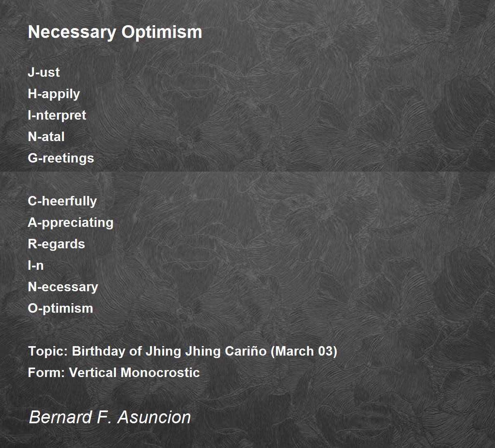The image size is (495, 448).
Task: Click the word Monocrostic
Action: [160, 373]
